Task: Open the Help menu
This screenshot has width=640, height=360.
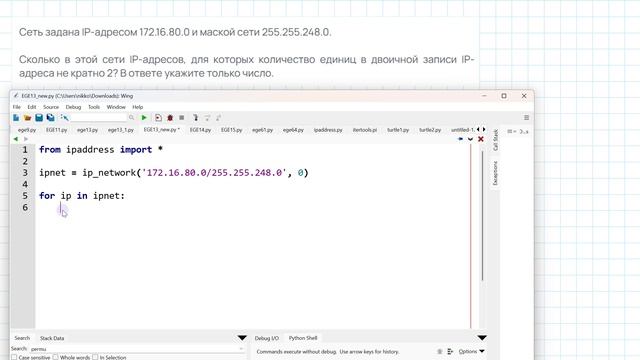Action: (138, 107)
